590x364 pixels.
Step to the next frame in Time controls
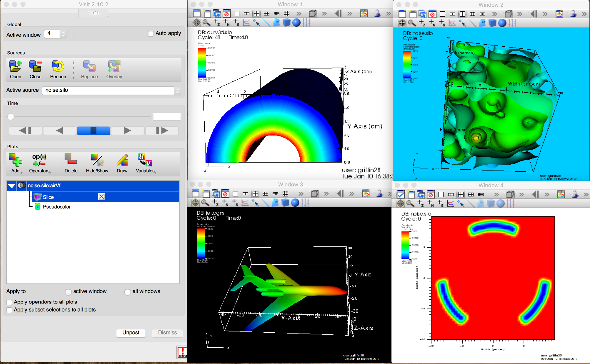coord(162,131)
